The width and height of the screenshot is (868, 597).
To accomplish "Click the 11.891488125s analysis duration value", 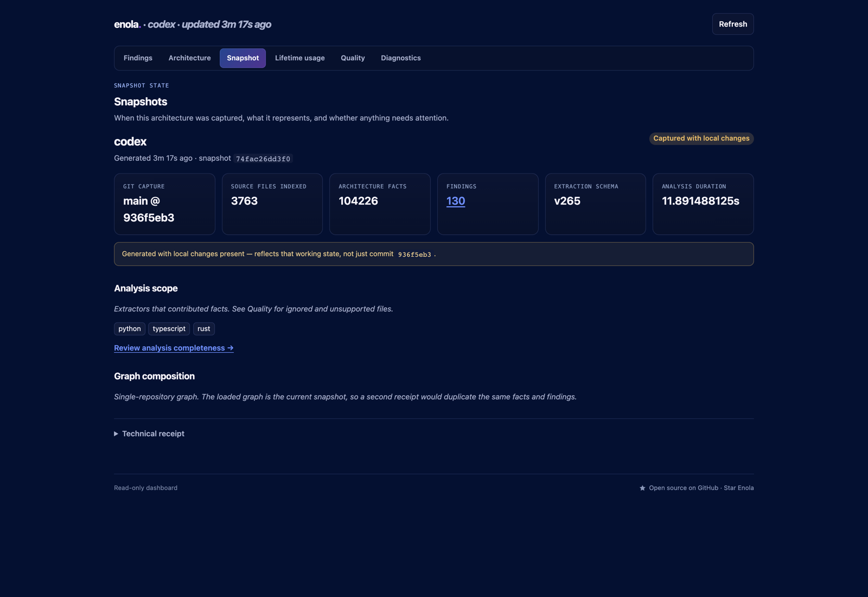I will point(700,201).
